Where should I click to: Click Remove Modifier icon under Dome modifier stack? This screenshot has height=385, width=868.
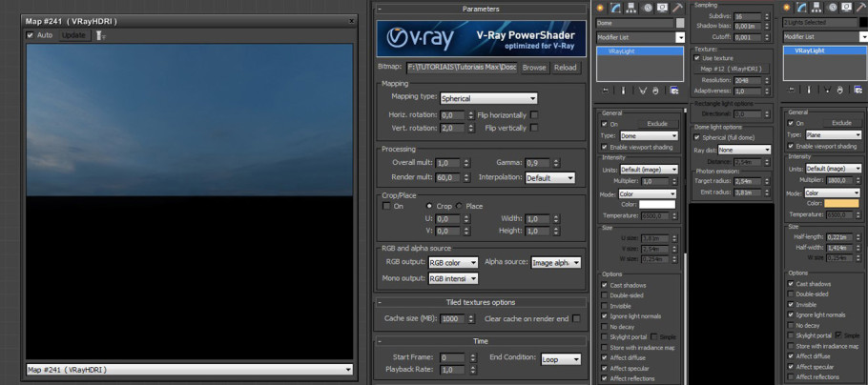655,91
